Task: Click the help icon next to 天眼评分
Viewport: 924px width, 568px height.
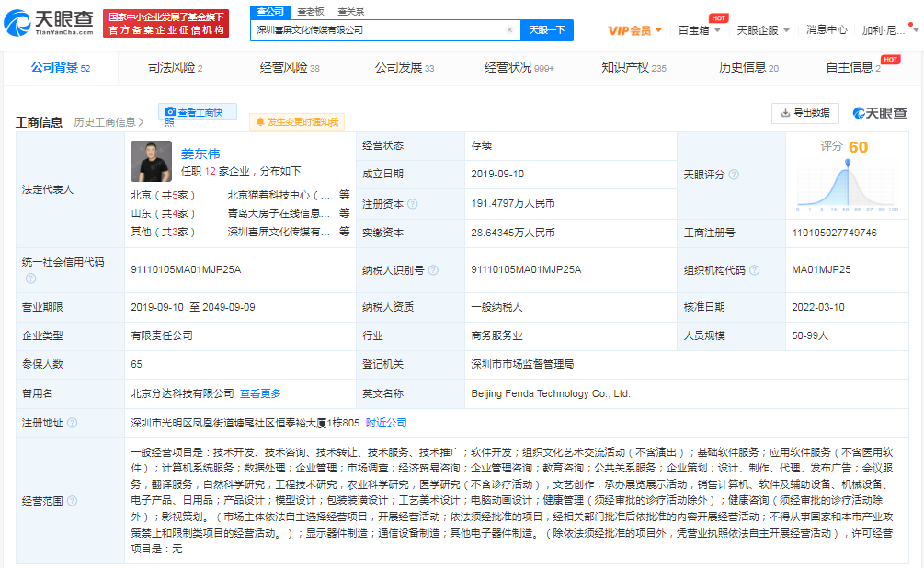Action: click(x=734, y=175)
